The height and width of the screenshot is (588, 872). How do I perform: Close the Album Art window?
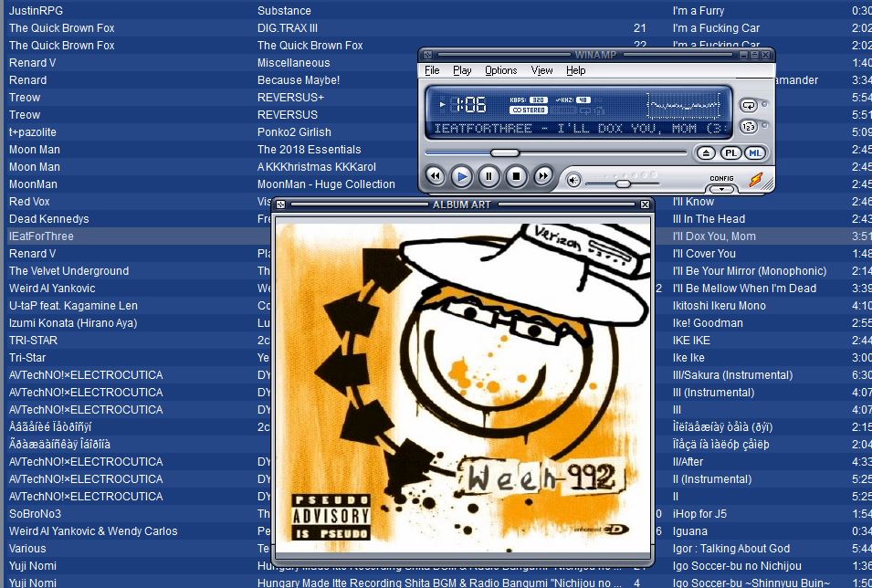coord(646,205)
